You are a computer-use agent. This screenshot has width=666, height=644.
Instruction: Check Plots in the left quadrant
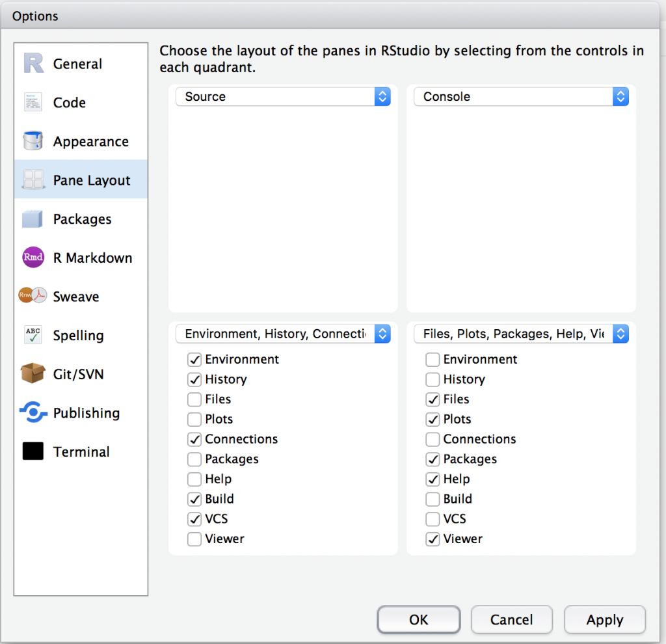[x=194, y=420]
